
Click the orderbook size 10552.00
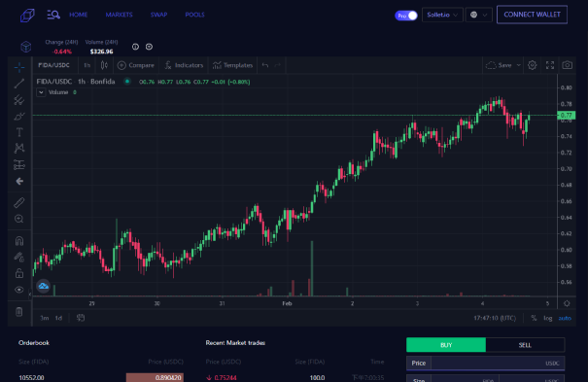[31, 377]
